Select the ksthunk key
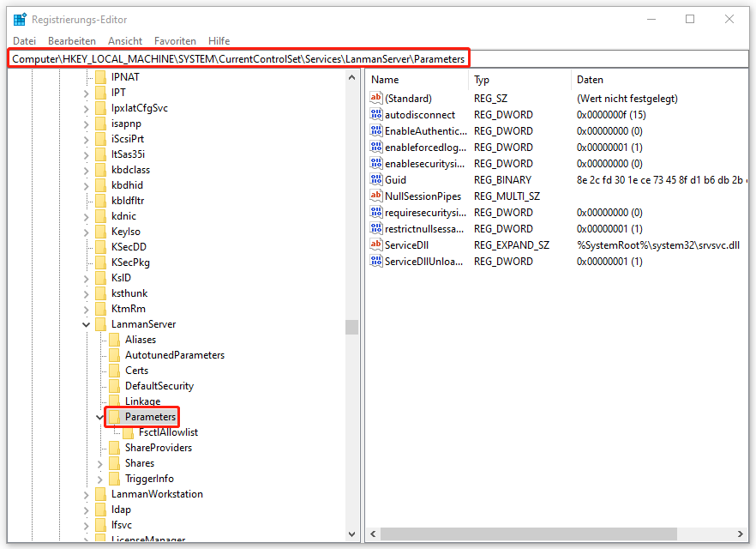Screen dimensions: 756x549 pos(129,293)
